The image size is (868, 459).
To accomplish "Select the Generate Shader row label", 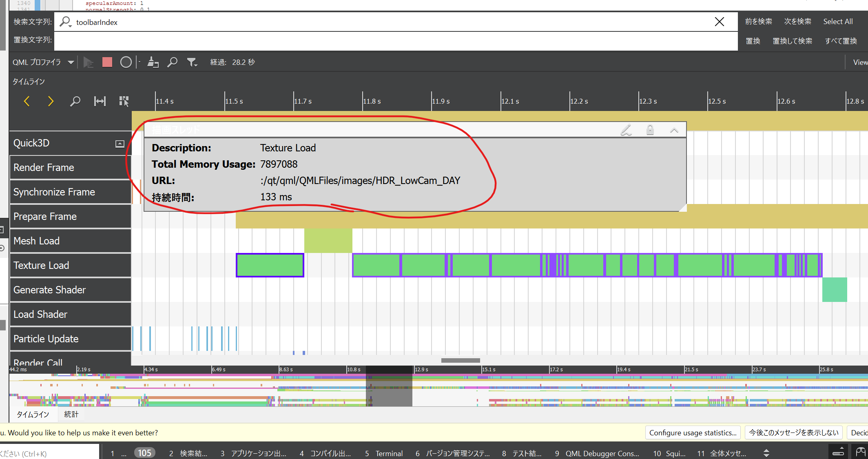I will 70,290.
